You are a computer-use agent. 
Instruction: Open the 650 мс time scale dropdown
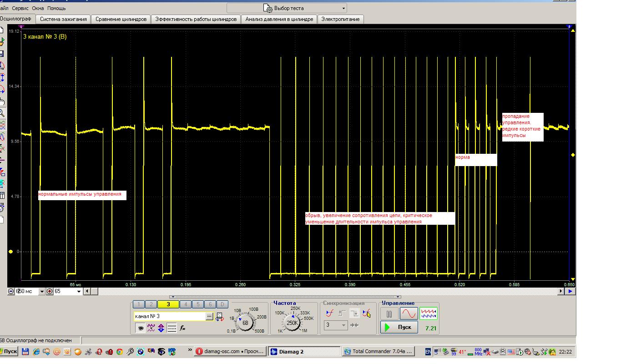coord(42,291)
